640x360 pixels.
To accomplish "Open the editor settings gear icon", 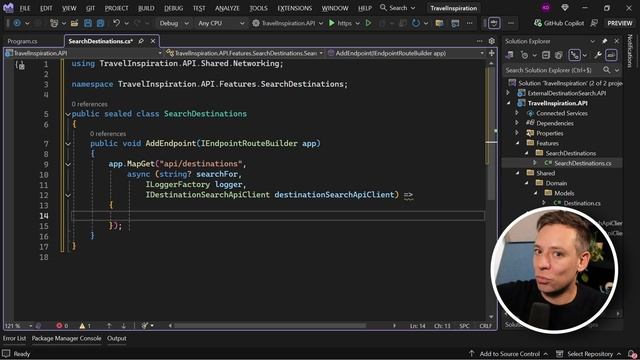I will pos(491,41).
